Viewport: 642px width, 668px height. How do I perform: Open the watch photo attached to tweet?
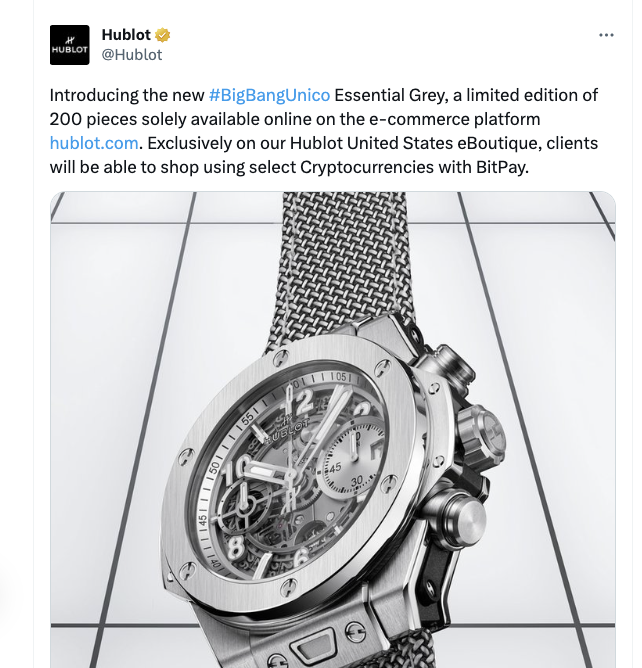333,429
